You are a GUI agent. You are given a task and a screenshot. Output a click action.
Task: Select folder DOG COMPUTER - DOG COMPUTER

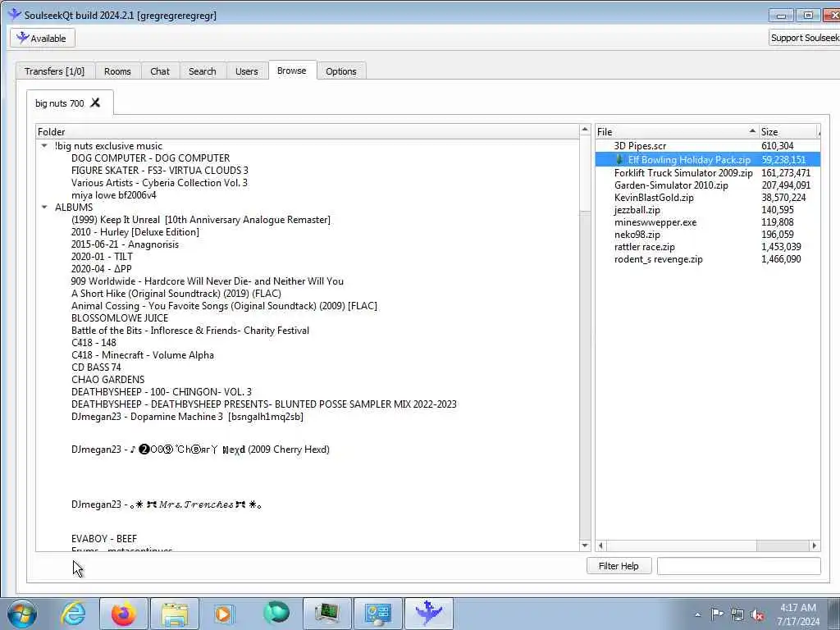click(x=151, y=158)
